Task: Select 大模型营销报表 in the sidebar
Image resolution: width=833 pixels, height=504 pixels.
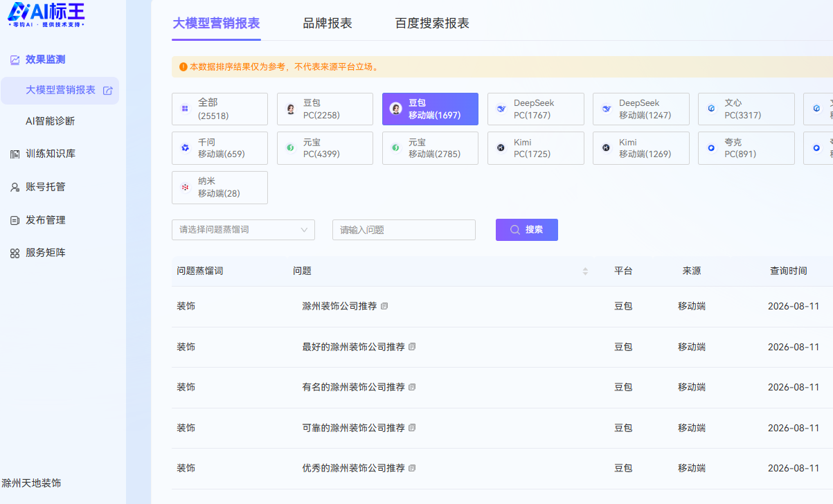Action: tap(60, 91)
